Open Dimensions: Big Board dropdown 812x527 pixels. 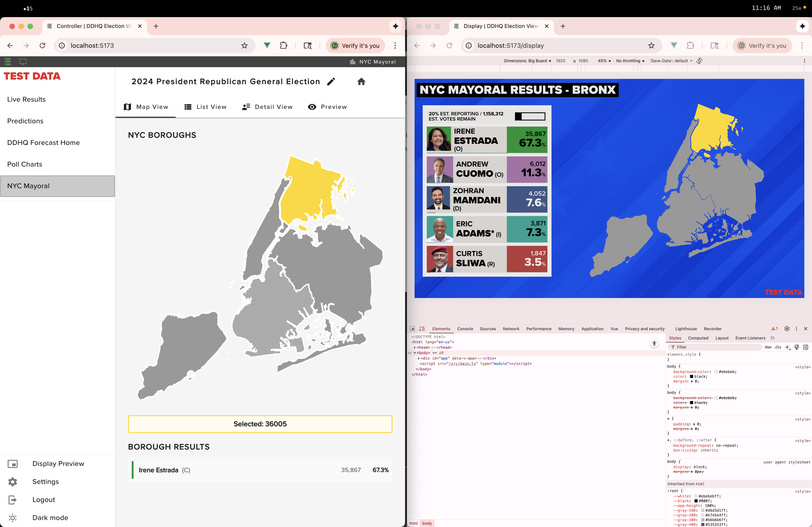pyautogui.click(x=527, y=61)
